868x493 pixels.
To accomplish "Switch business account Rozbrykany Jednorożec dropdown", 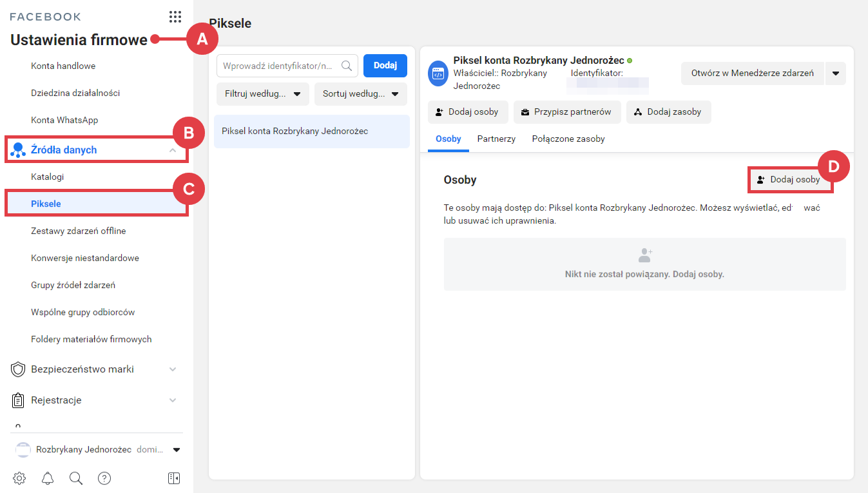I will [x=177, y=450].
